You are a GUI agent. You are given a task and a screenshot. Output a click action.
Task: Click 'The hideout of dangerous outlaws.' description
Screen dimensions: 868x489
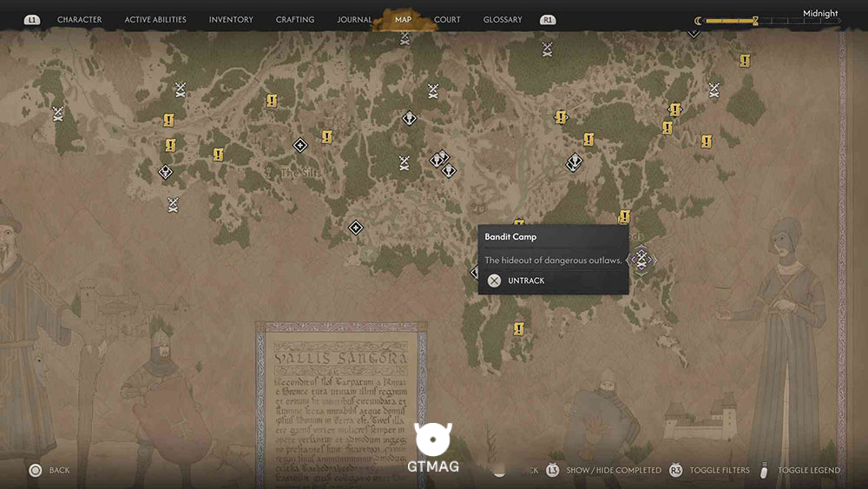coord(553,261)
